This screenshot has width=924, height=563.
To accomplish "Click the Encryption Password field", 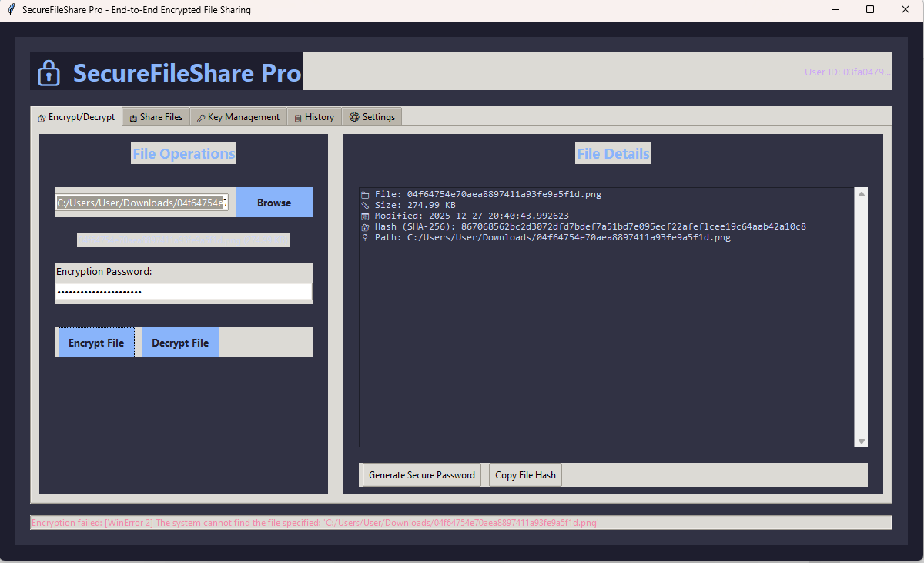I will (183, 292).
